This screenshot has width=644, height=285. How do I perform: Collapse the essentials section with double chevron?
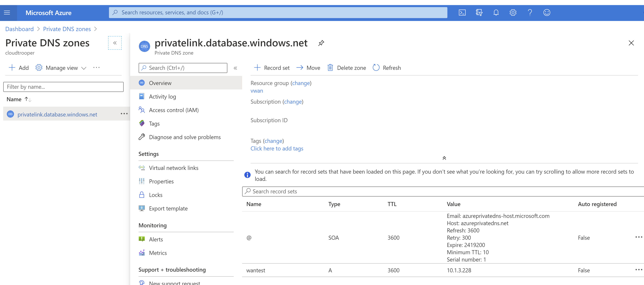pyautogui.click(x=444, y=158)
